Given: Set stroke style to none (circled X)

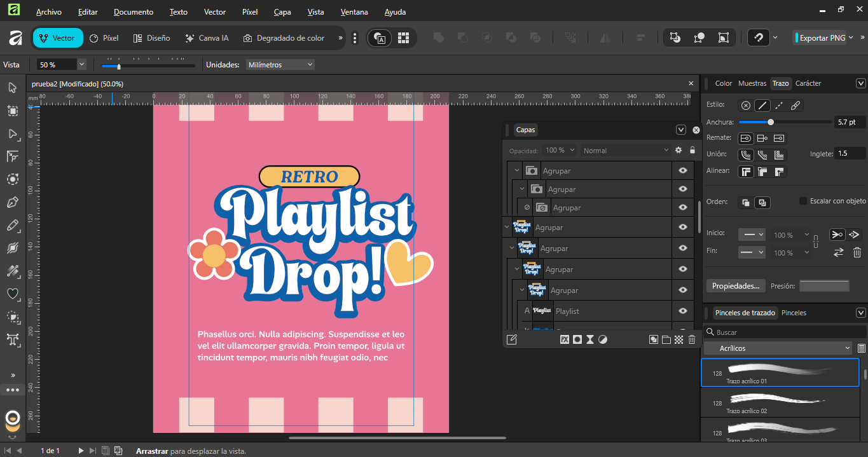Looking at the screenshot, I should (x=746, y=106).
